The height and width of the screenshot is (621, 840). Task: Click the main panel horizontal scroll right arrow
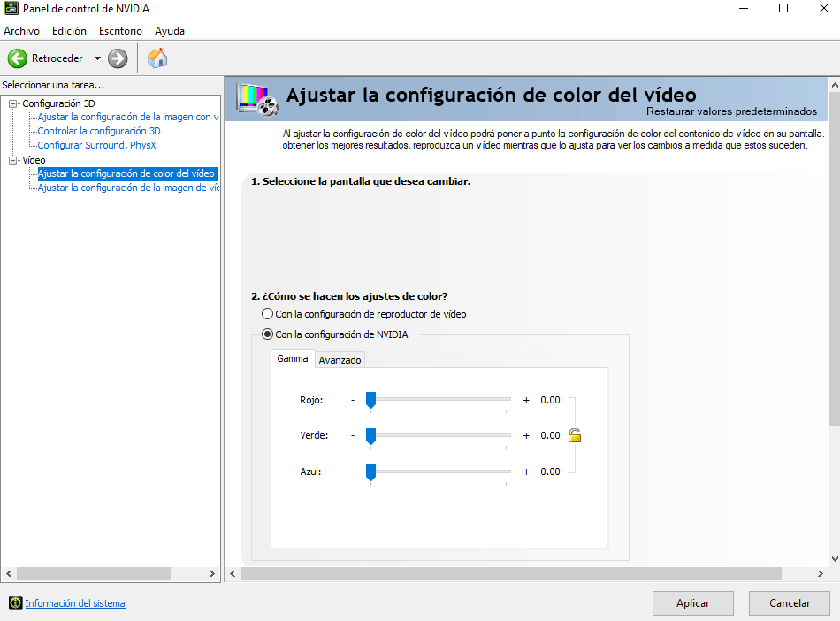821,573
